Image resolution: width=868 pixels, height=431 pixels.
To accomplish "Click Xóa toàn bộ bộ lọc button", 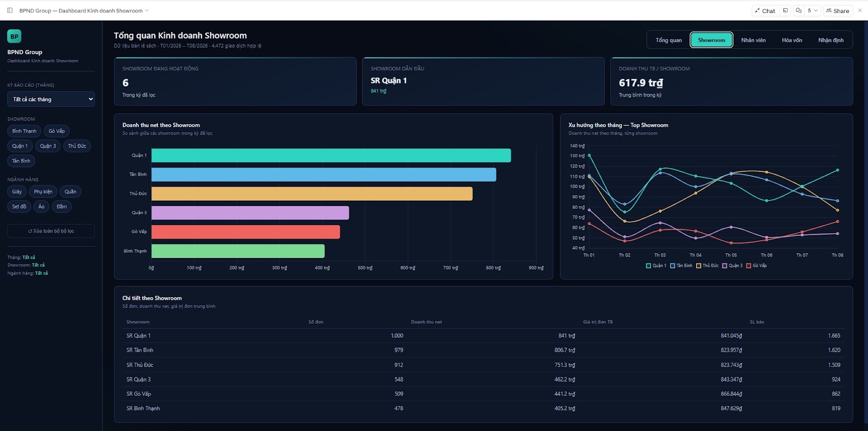I will [51, 231].
